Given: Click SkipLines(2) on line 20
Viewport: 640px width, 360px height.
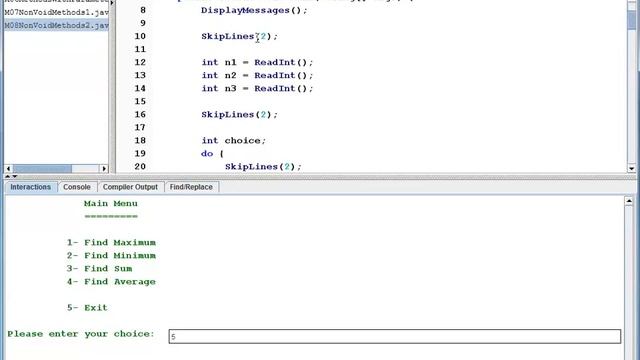Looking at the screenshot, I should (263, 167).
